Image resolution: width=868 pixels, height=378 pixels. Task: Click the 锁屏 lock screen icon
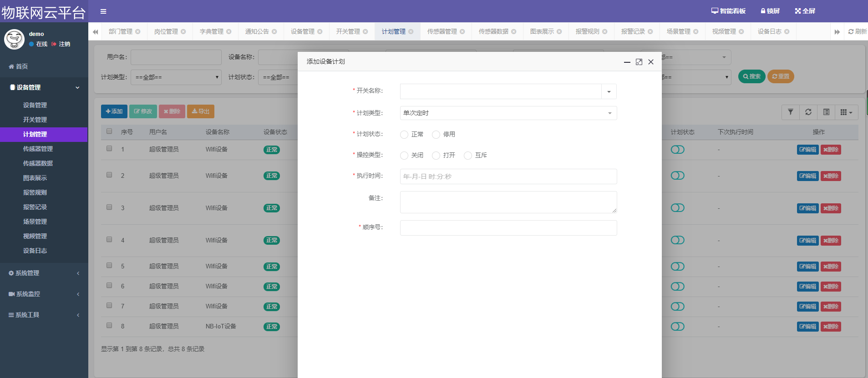(x=763, y=11)
